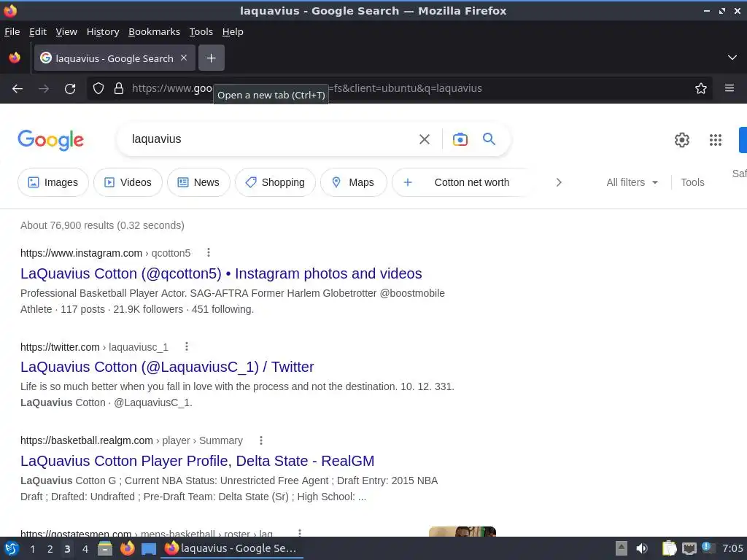Filter results by Maps
The height and width of the screenshot is (560, 747).
(x=353, y=182)
